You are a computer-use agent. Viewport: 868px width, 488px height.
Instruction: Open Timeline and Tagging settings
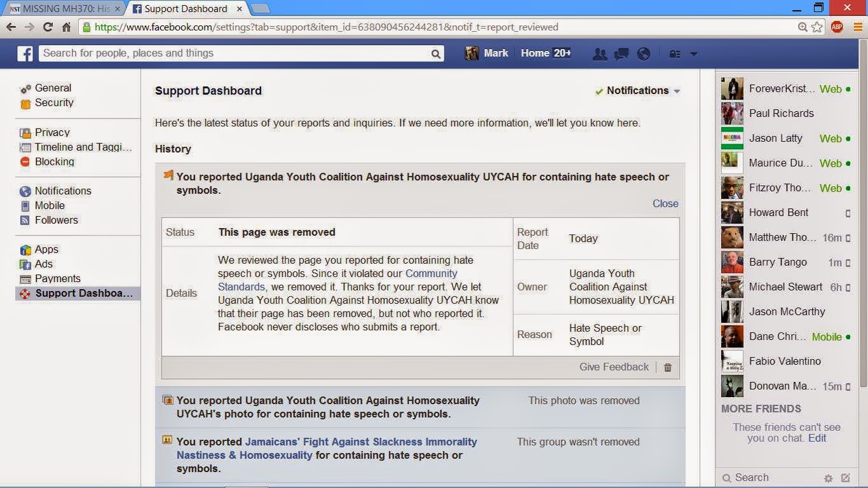(x=83, y=147)
